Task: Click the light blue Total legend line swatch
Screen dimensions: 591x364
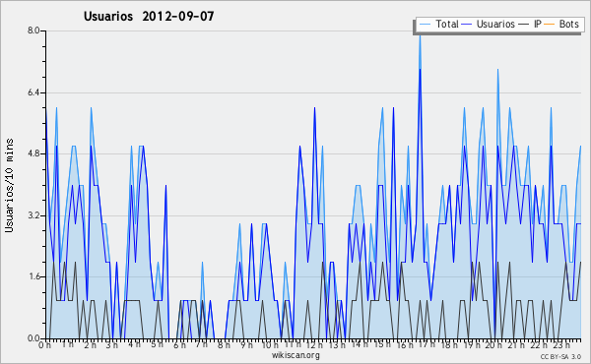Action: pyautogui.click(x=425, y=25)
